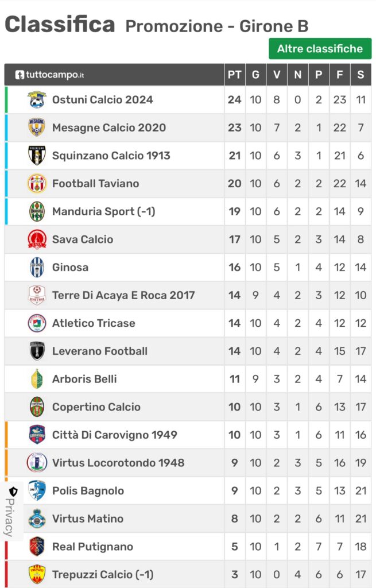Click the Mesagne Calcio 2020 crest icon
376x588 pixels.
37,127
